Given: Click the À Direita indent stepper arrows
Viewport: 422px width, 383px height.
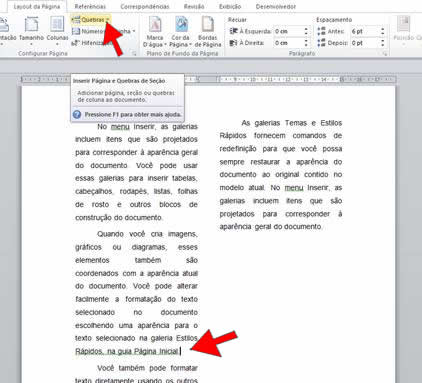Looking at the screenshot, I should pyautogui.click(x=306, y=43).
